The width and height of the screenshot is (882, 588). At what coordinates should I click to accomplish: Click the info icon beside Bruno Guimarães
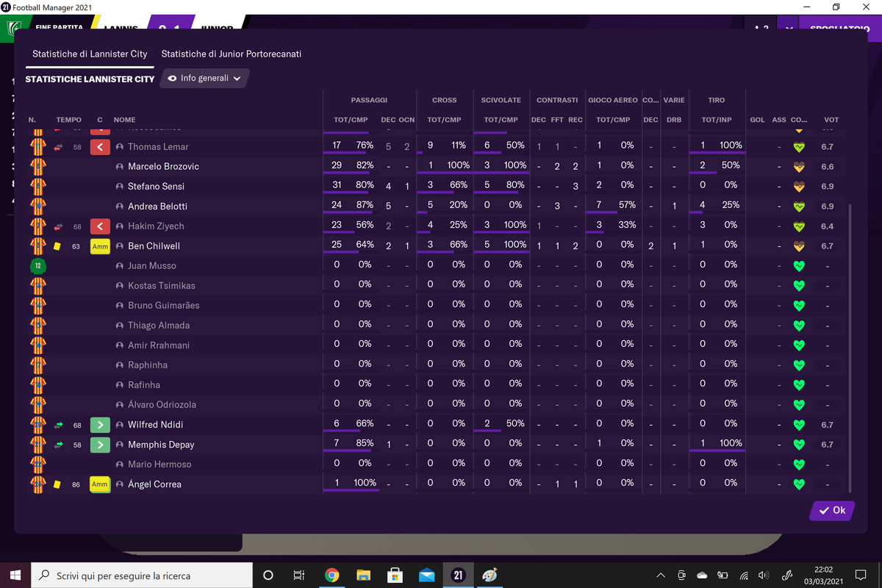pos(120,306)
